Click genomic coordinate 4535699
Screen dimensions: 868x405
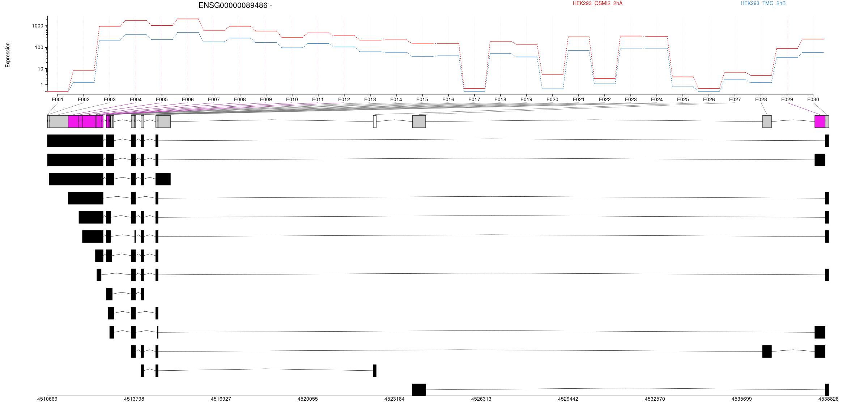coord(742,399)
